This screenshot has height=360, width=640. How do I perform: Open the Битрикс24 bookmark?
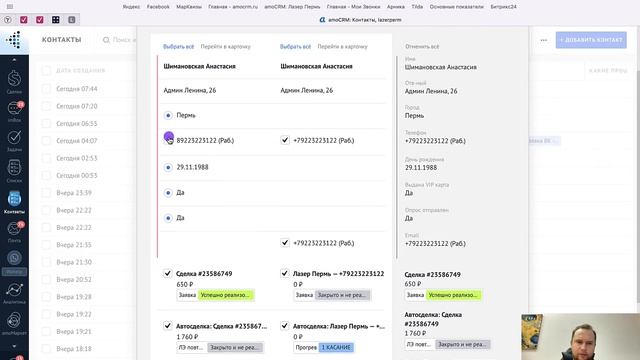pos(503,7)
